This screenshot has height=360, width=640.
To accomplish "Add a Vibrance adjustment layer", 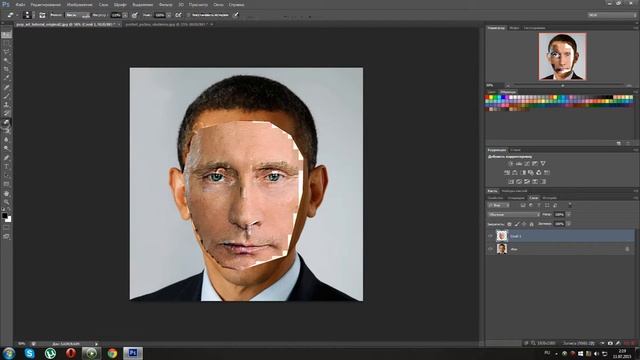I will coord(543,164).
